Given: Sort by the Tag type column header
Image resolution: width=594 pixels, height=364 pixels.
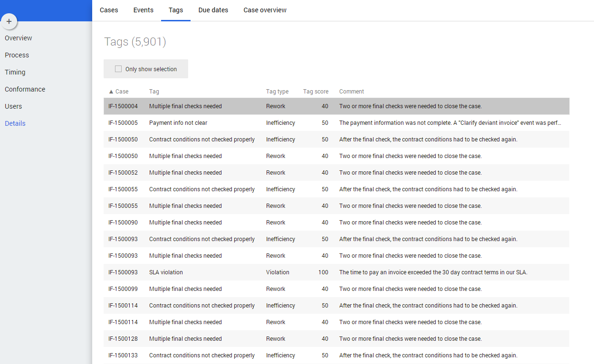Looking at the screenshot, I should tap(277, 92).
